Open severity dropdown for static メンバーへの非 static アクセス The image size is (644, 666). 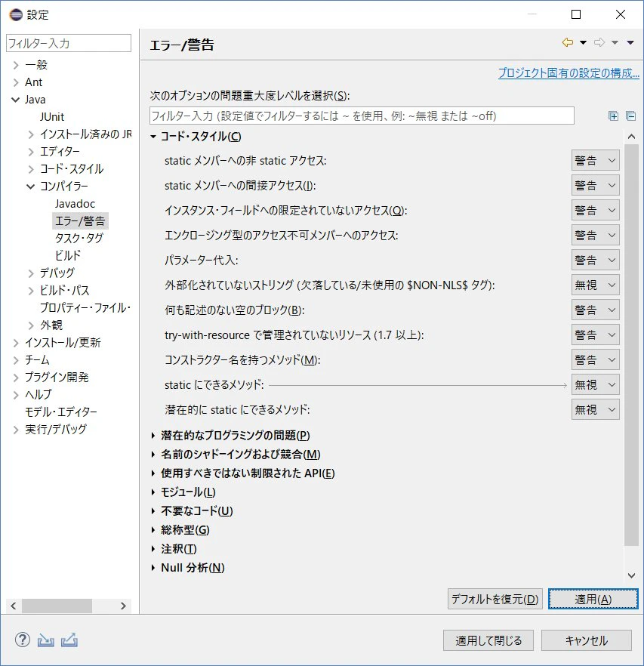click(595, 161)
